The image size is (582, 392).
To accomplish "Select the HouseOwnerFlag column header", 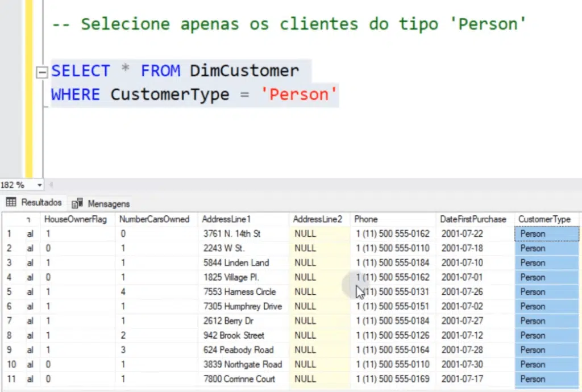I will pyautogui.click(x=78, y=219).
